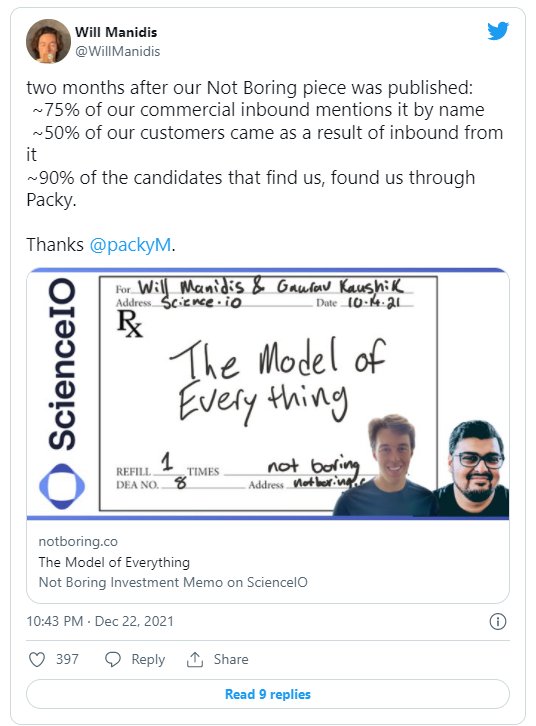Open the tweet info circle icon
The height and width of the screenshot is (726, 536).
(x=498, y=621)
